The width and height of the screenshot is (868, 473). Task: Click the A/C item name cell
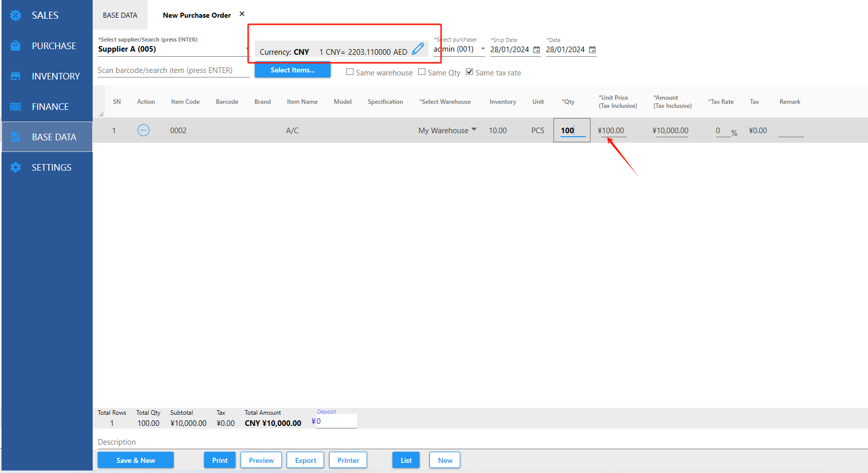[292, 131]
